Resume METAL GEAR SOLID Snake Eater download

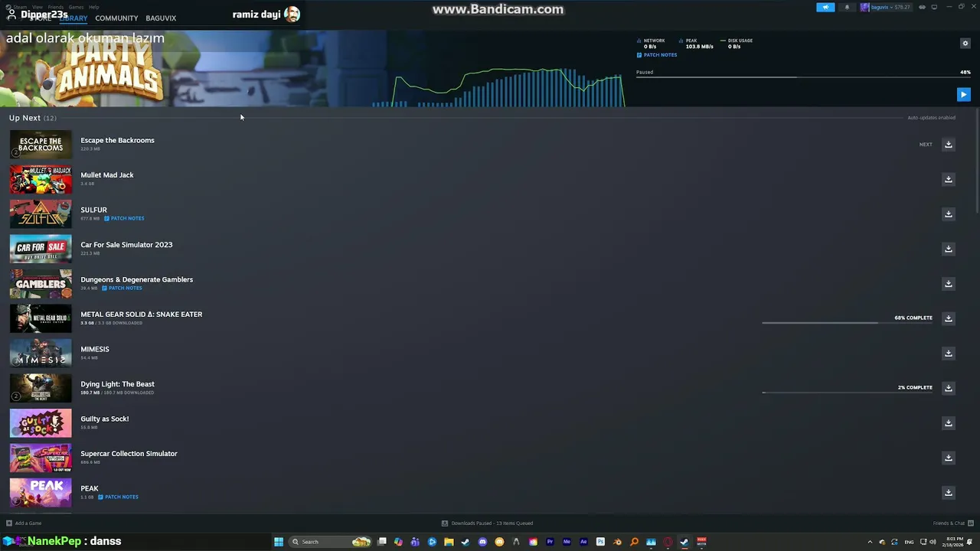point(948,318)
